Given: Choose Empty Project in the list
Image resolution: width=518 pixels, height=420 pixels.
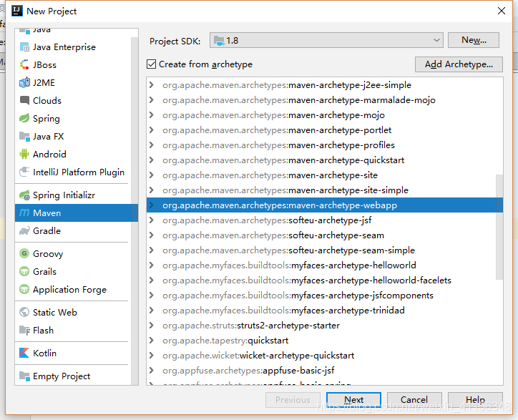Looking at the screenshot, I should (73, 376).
